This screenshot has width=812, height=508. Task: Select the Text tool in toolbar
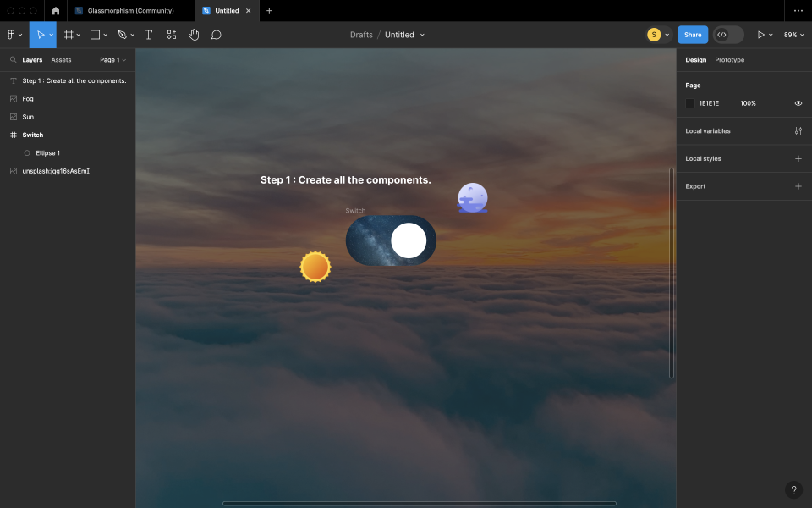tap(148, 35)
